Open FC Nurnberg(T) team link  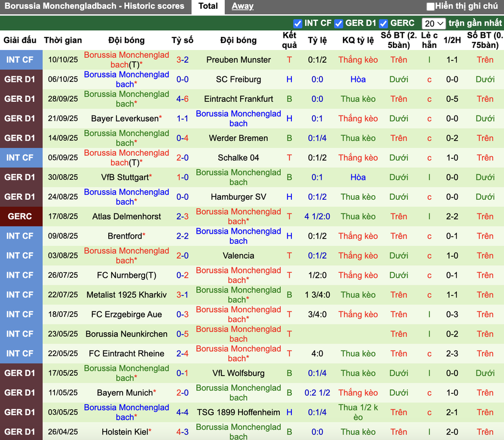126,276
